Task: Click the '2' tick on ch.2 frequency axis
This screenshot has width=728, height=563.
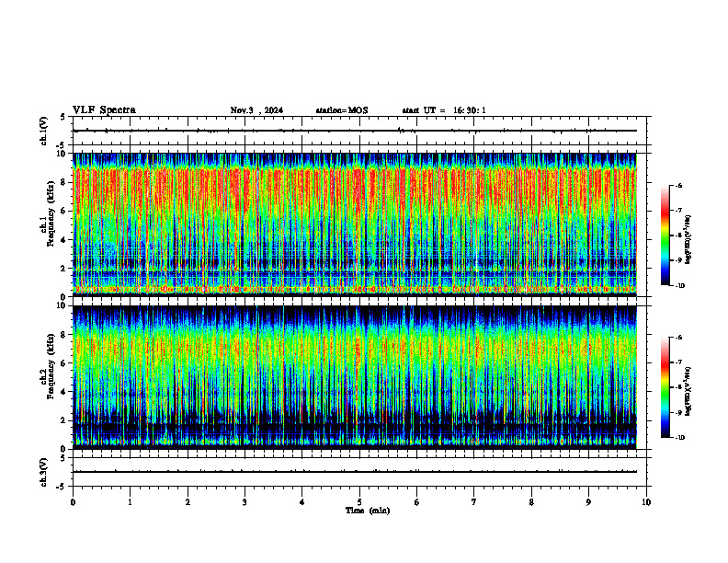Action: [x=64, y=420]
